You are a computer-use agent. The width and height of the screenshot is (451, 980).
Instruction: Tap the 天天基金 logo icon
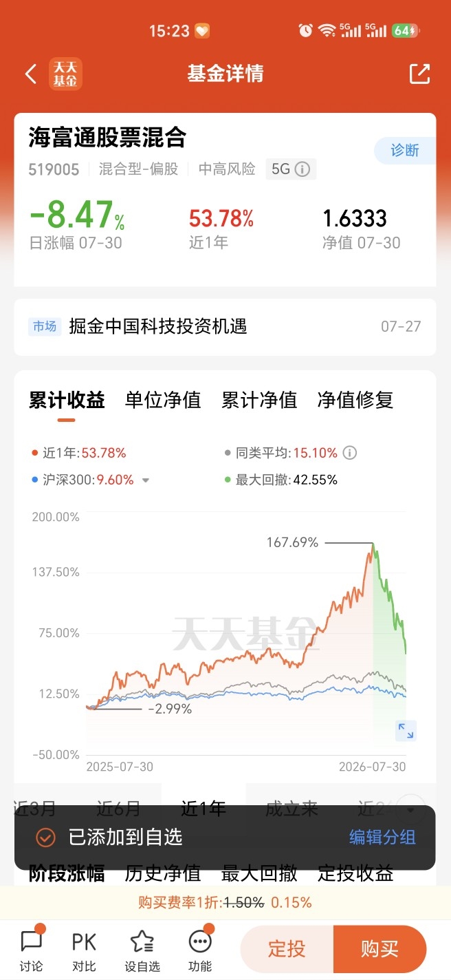point(66,74)
